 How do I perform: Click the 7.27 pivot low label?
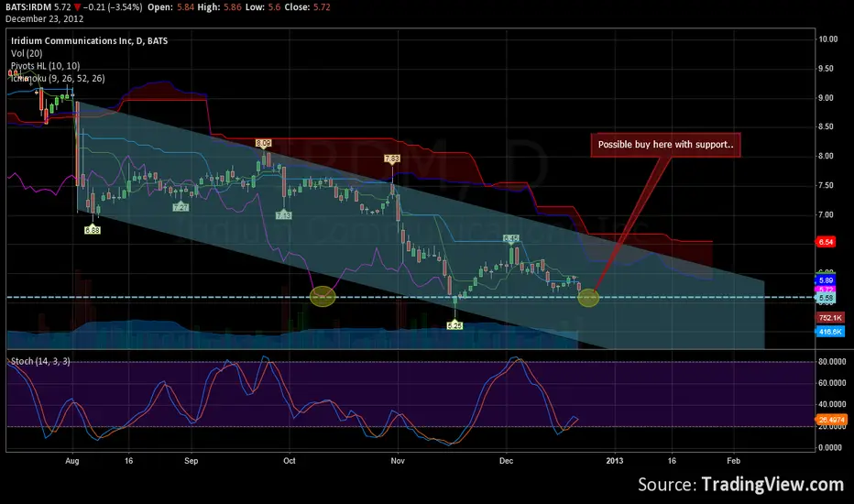tap(181, 208)
